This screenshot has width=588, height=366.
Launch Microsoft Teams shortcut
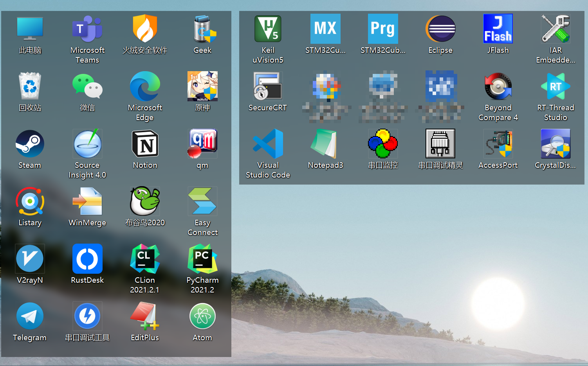[87, 29]
